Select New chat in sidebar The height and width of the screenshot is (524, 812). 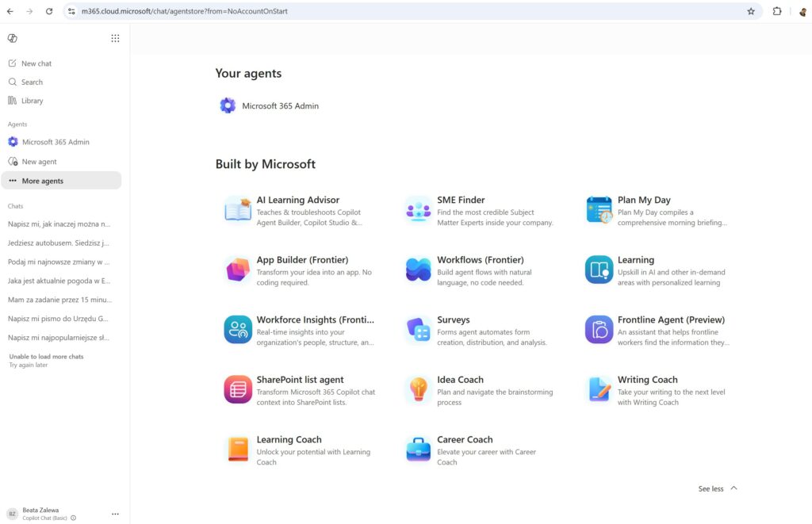pyautogui.click(x=36, y=63)
